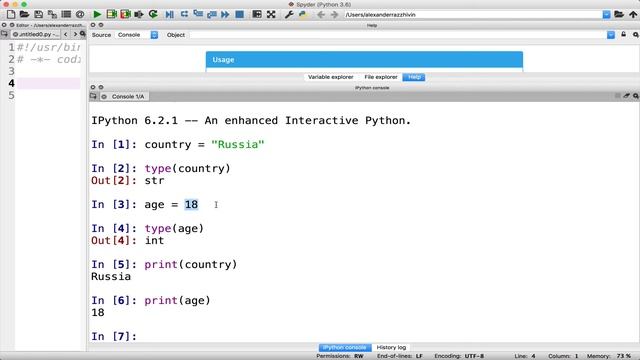Screen dimensions: 640x360
Task: Browse editor tabs icon
Action: click(x=4, y=34)
